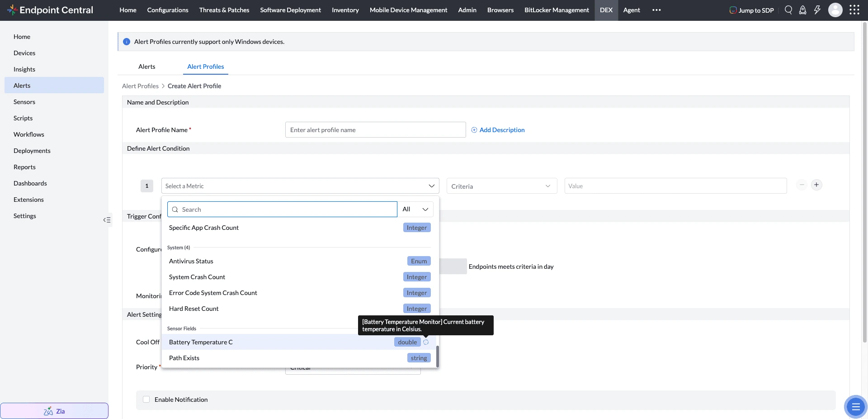Expand the Select a Metric dropdown
Screen dimensions: 868x419
click(300, 186)
